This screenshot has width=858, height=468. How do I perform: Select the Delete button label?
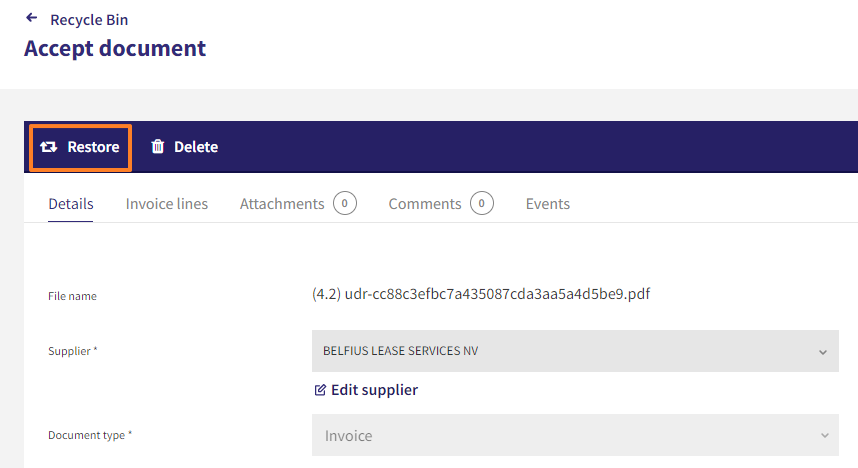(196, 147)
